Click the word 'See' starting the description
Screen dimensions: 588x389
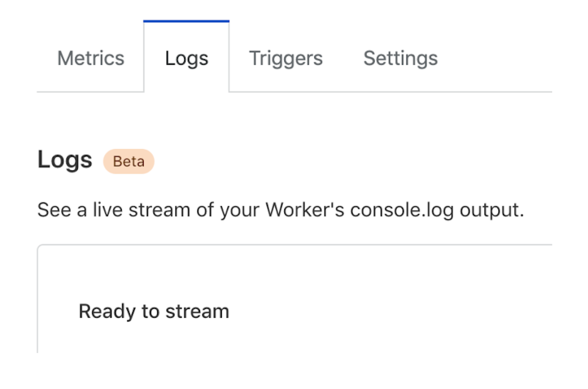pyautogui.click(x=54, y=210)
